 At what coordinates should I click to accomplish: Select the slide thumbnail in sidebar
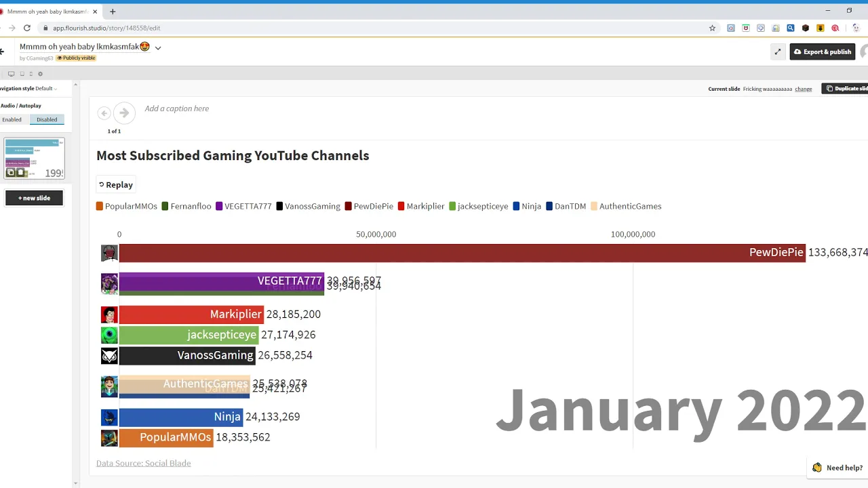pos(34,159)
